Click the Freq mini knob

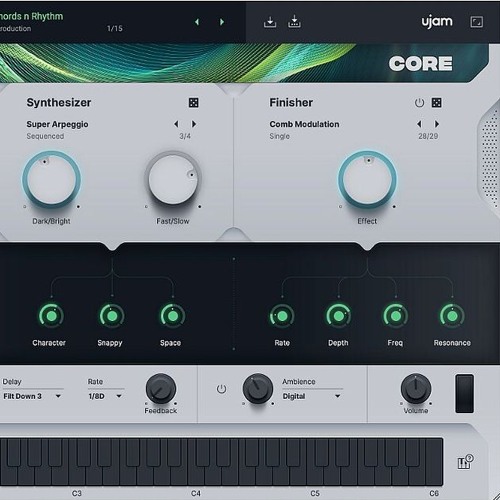point(396,316)
